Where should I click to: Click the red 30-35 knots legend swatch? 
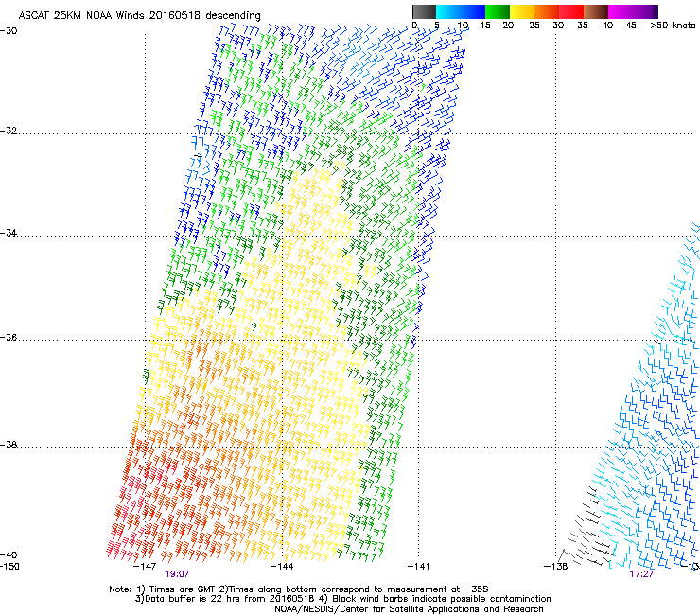[x=571, y=11]
